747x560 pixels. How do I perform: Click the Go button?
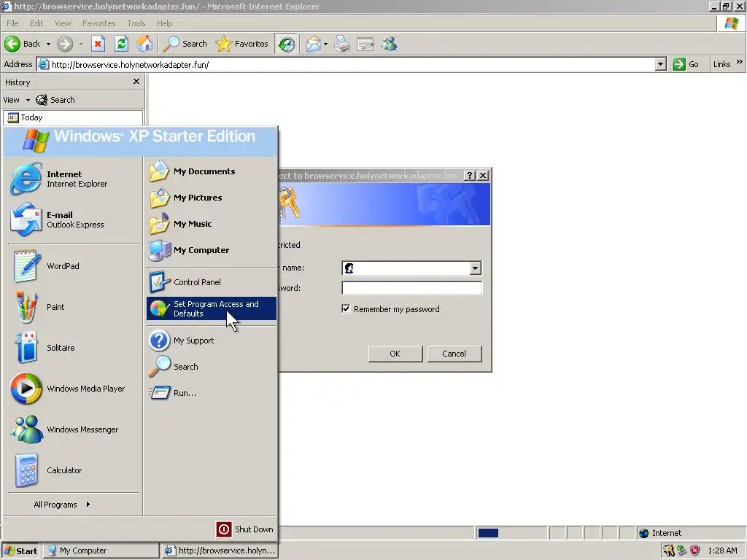pos(686,64)
